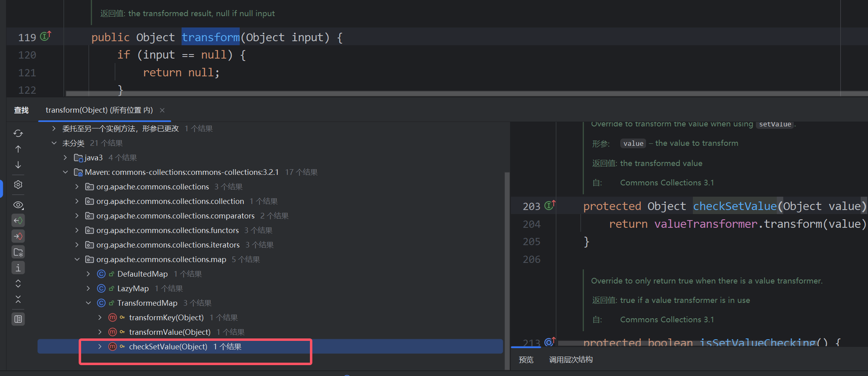868x376 pixels.
Task: Expand checkSetValue(Object) method node
Action: [x=100, y=347]
